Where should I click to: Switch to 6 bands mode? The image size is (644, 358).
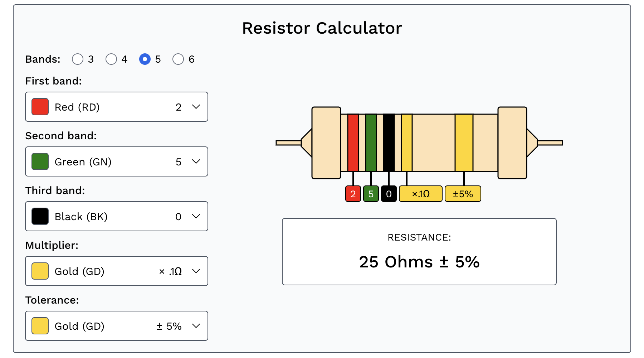179,59
